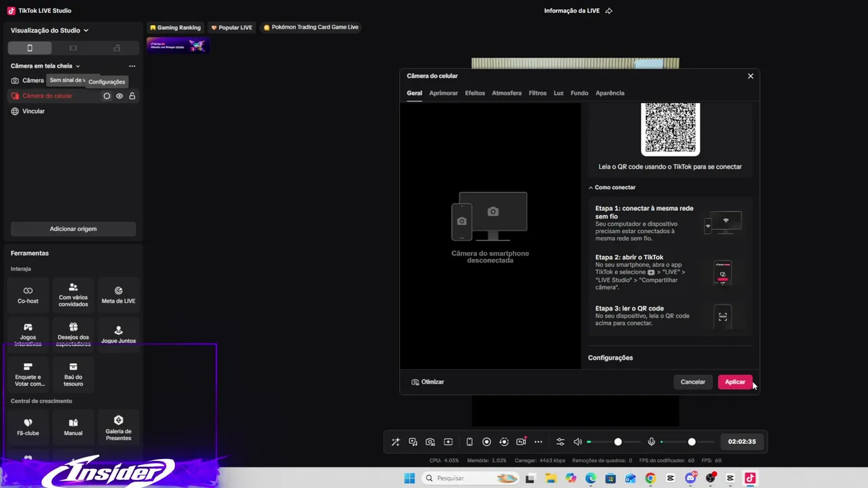Open the Fã-clube tool
The height and width of the screenshot is (488, 868).
28,427
